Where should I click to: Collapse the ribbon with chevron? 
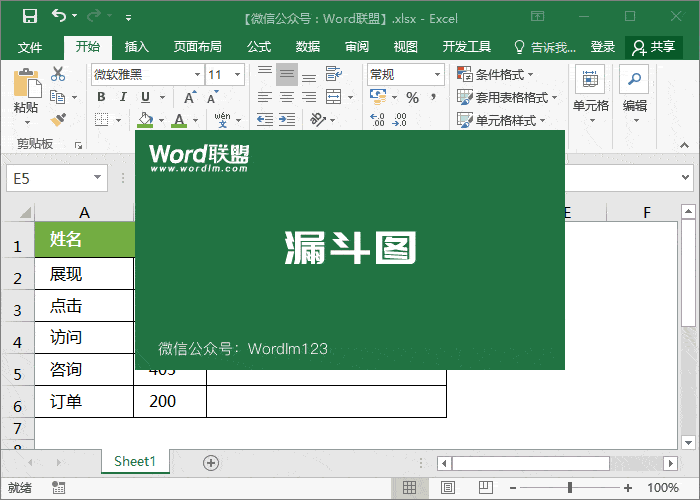pos(684,145)
